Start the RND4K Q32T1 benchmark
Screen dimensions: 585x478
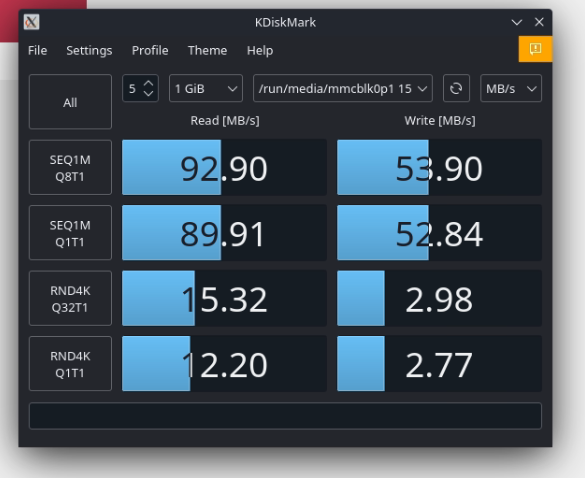[x=70, y=298]
